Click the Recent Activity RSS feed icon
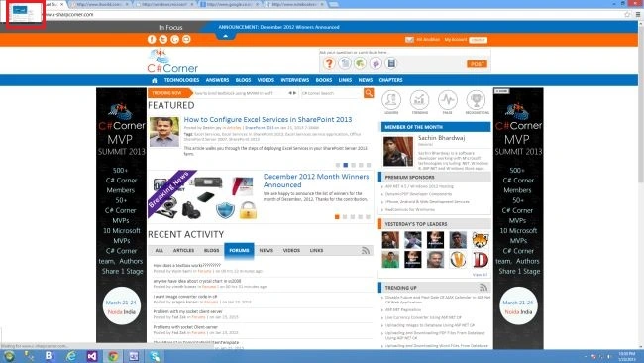The width and height of the screenshot is (644, 363). (366, 250)
